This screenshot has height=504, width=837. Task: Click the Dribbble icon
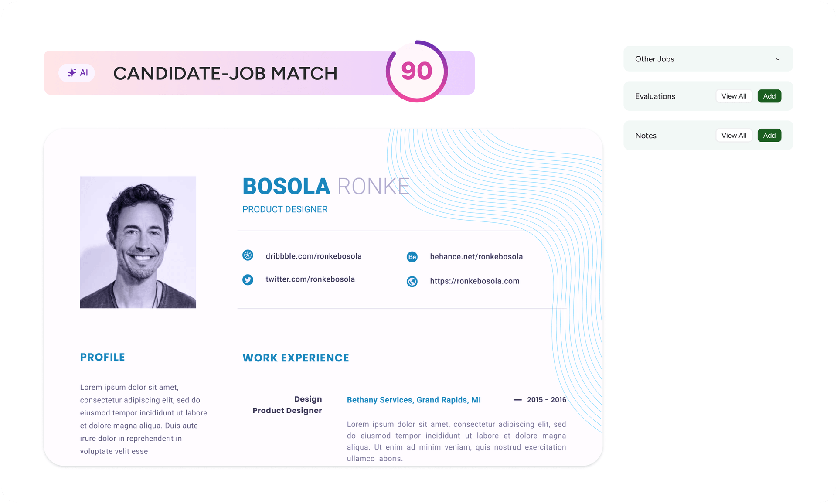[x=248, y=255]
